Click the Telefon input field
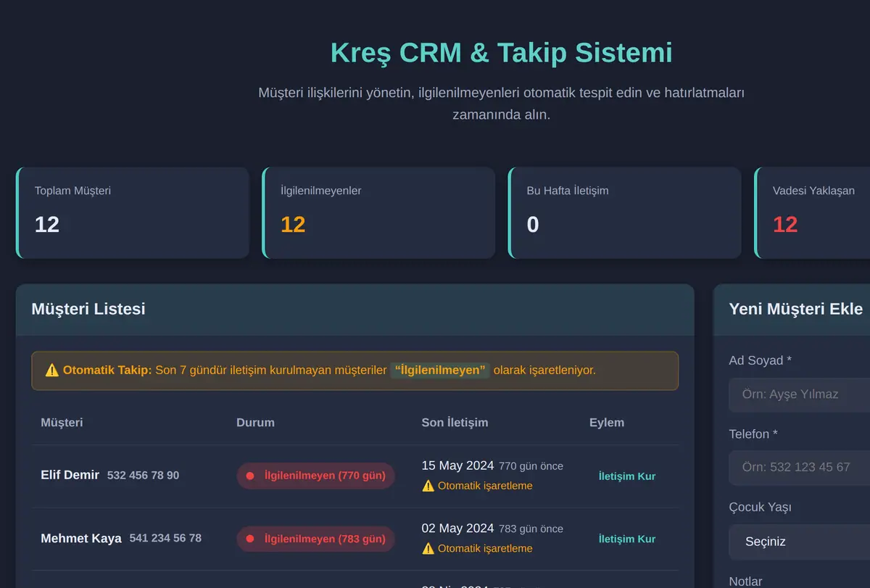870x588 pixels. click(x=799, y=468)
